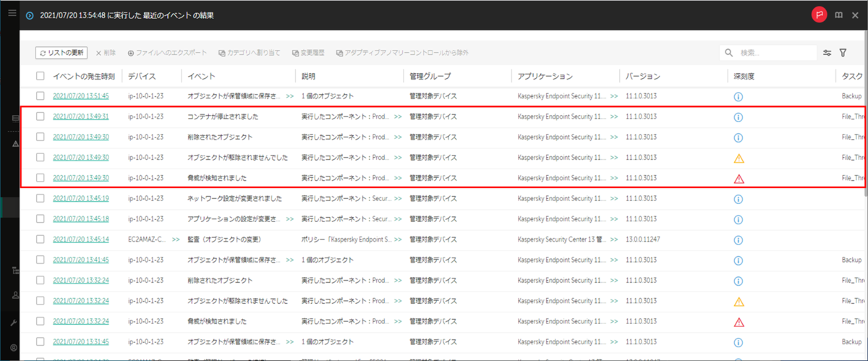The height and width of the screenshot is (361, 868).
Task: Click 変更履歴 toolbar item
Action: click(x=308, y=53)
